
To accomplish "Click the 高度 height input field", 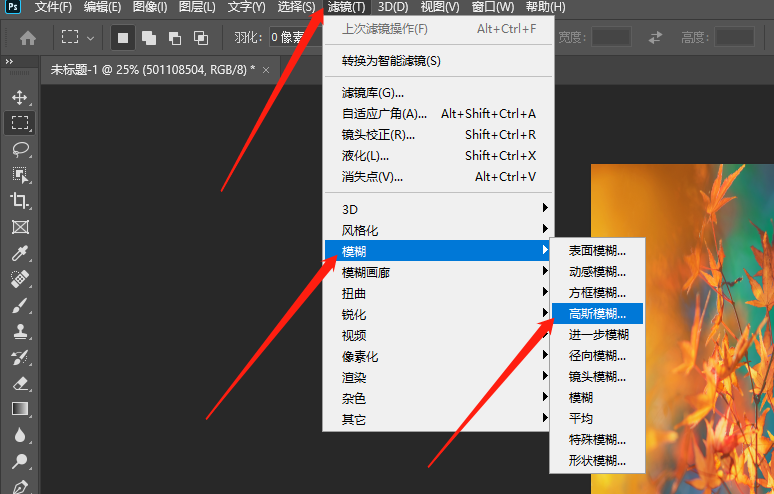I will [735, 38].
